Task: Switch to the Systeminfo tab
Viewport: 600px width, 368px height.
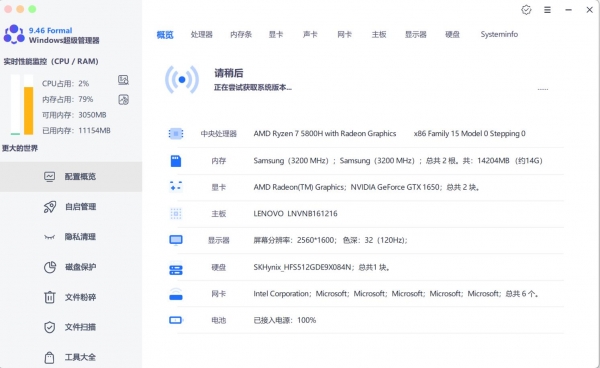Action: point(499,34)
